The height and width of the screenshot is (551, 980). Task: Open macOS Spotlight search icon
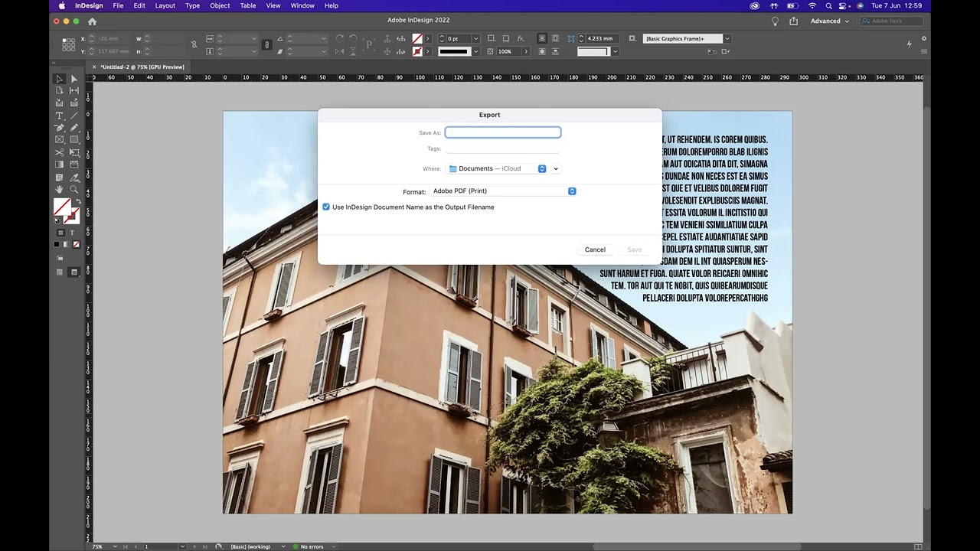828,5
